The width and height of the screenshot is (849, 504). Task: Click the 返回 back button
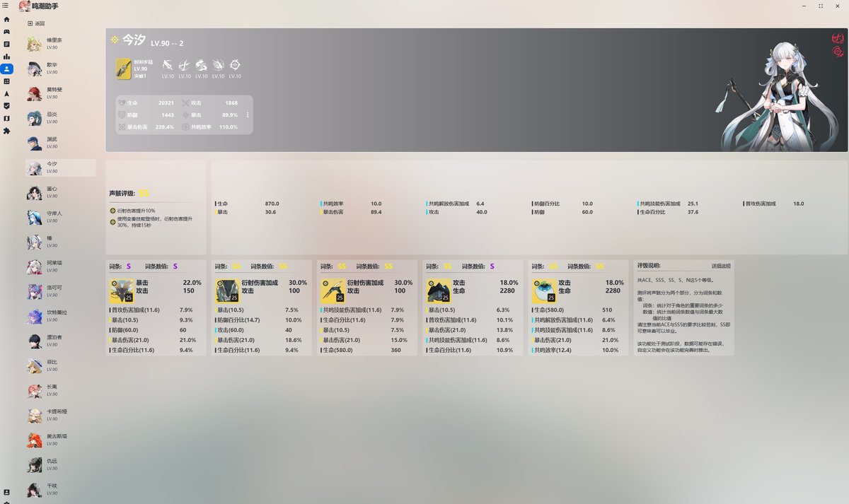pyautogui.click(x=35, y=23)
